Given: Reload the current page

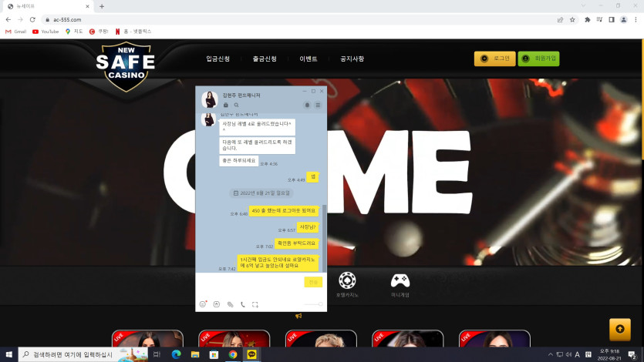Looking at the screenshot, I should (x=32, y=19).
